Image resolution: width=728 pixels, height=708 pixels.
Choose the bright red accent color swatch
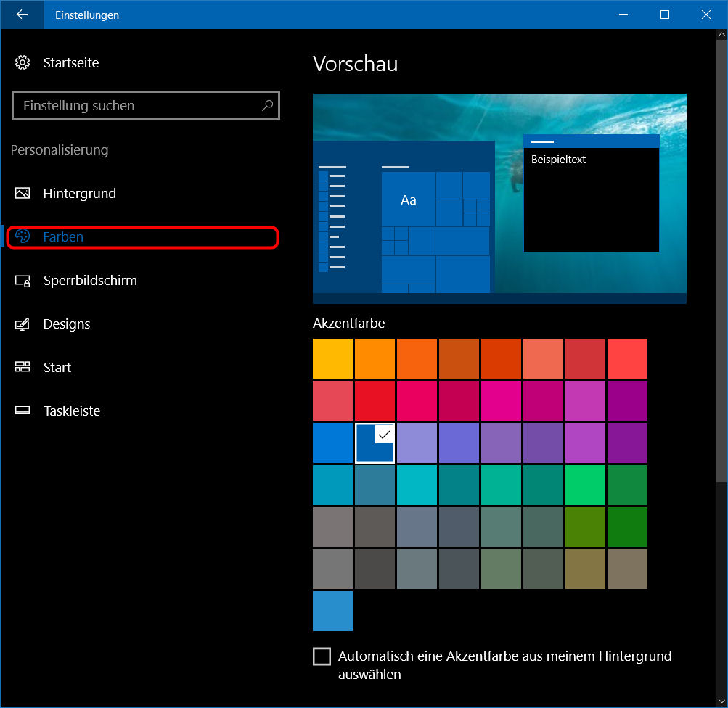point(375,400)
